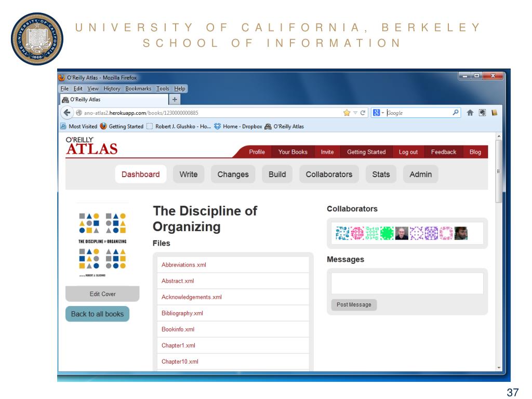Image resolution: width=532 pixels, height=399 pixels.
Task: Open Acknowledgements.xml file
Action: 192,297
